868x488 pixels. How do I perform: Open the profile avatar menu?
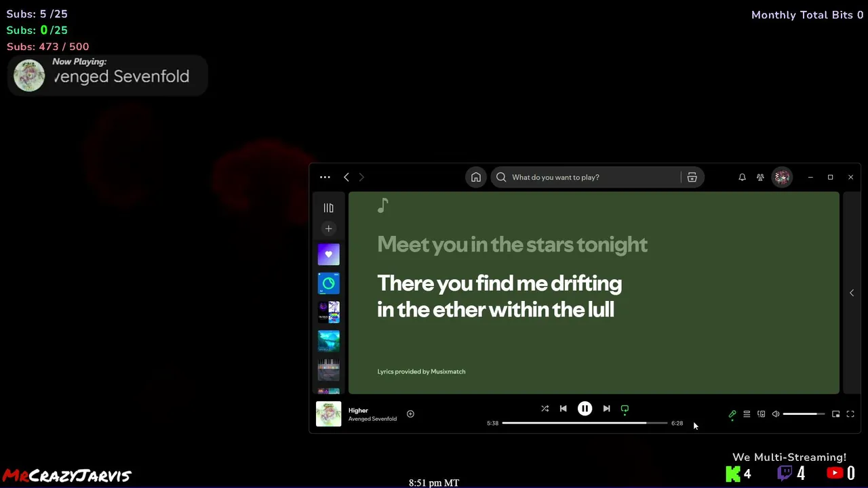point(782,178)
